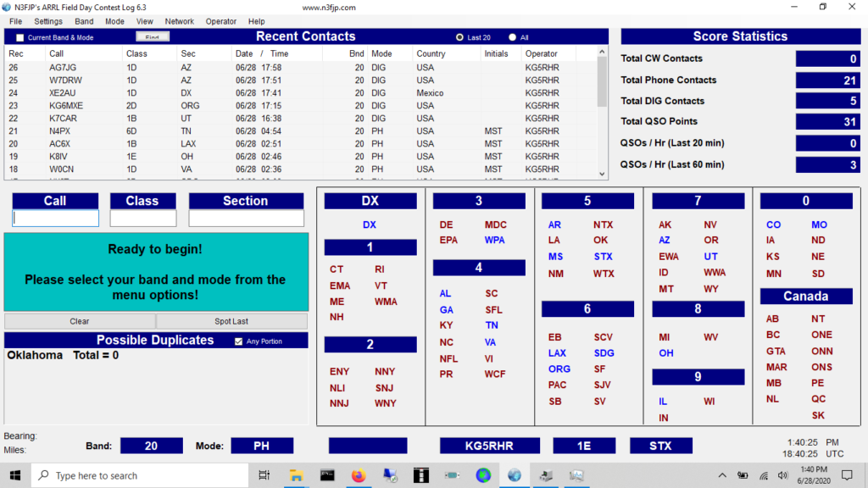The image size is (868, 488).
Task: Show hidden system tray icons
Action: click(723, 475)
